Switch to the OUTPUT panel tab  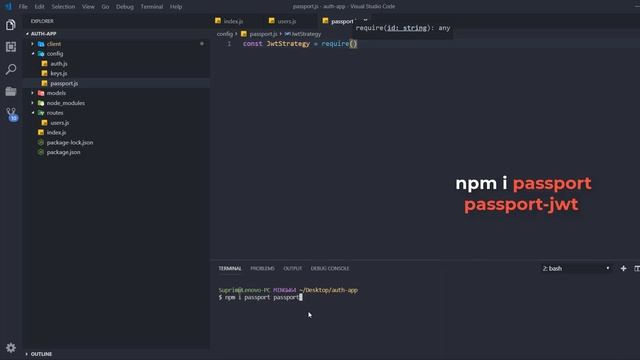[293, 268]
